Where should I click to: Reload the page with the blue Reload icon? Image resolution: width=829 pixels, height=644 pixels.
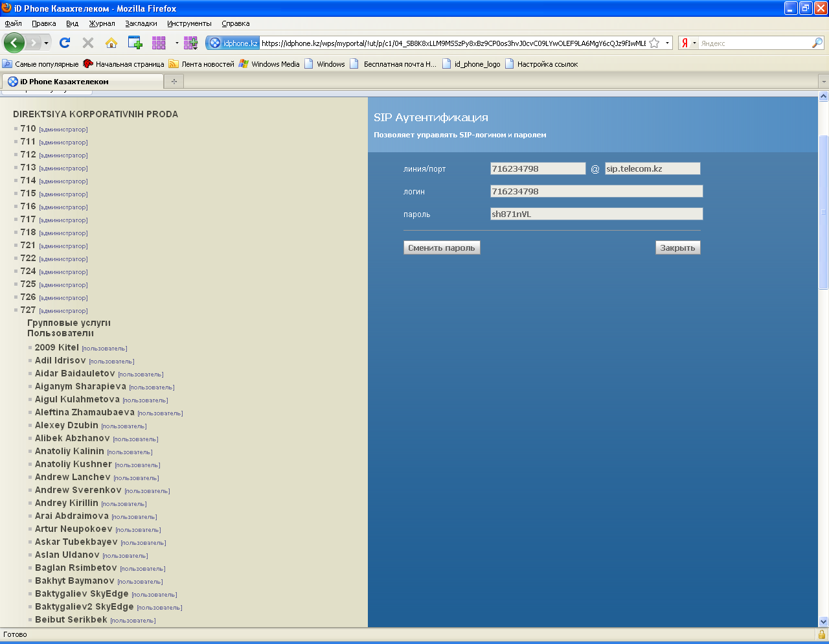(x=65, y=43)
